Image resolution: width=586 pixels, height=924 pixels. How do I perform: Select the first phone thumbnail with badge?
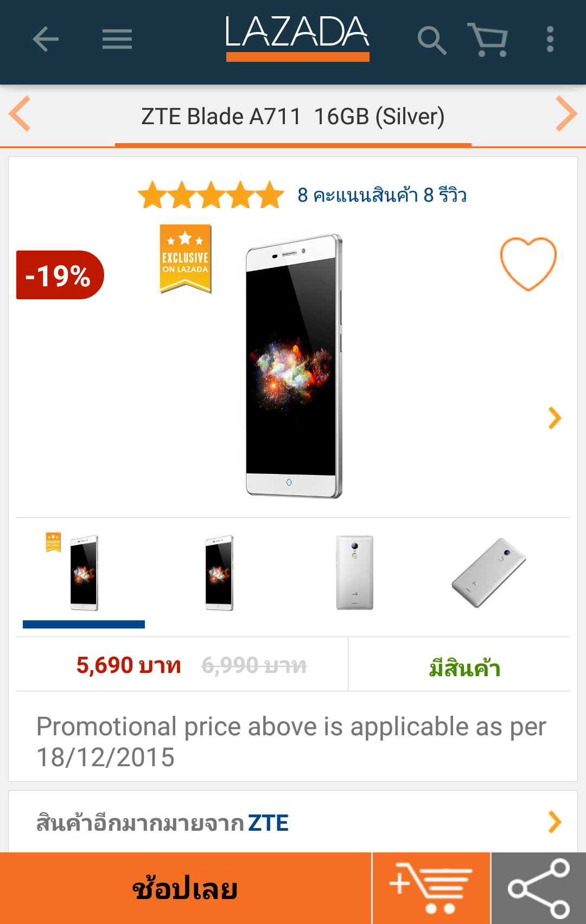coord(84,573)
